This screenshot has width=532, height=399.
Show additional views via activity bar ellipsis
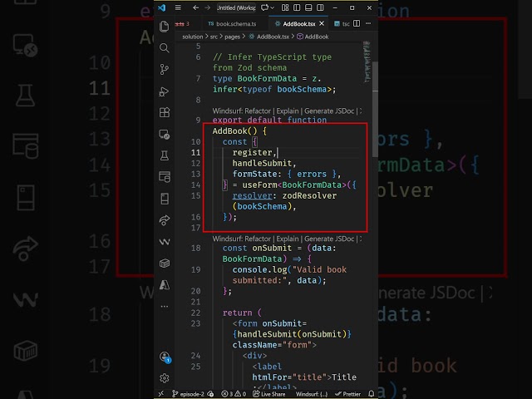point(165,306)
